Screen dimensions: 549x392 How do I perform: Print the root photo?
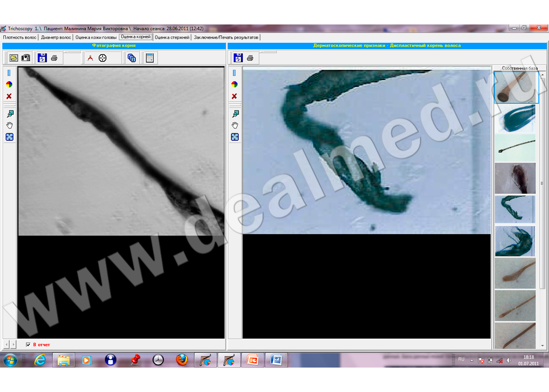pos(54,58)
